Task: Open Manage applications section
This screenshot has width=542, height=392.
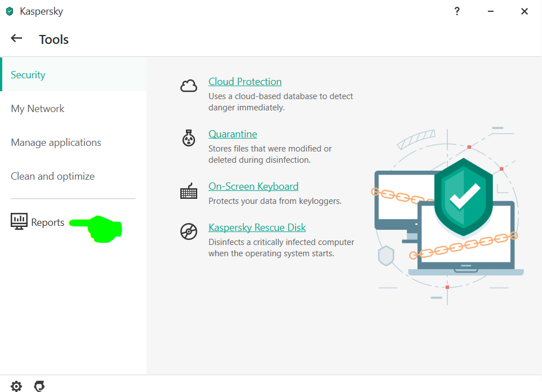Action: coord(73,142)
